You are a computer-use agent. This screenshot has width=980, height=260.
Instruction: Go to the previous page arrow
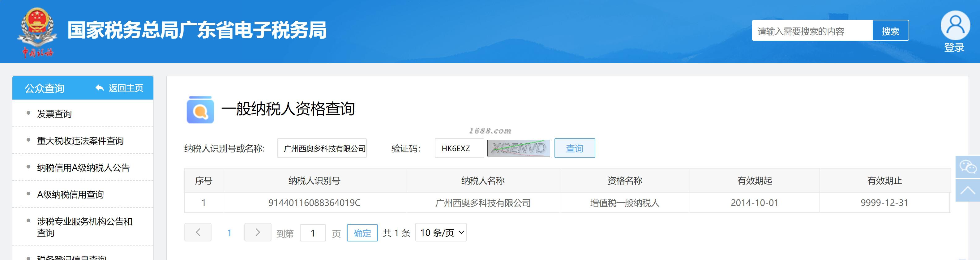pos(198,232)
